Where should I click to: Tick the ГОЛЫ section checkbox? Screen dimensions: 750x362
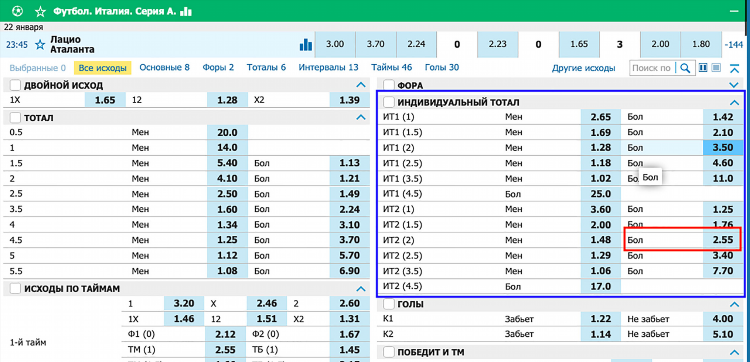point(389,304)
